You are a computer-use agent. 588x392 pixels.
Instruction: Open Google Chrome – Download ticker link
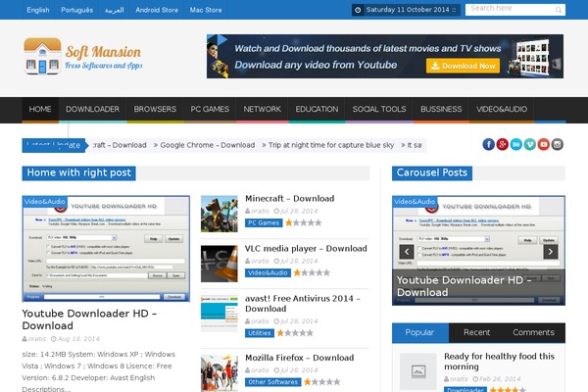(x=208, y=145)
